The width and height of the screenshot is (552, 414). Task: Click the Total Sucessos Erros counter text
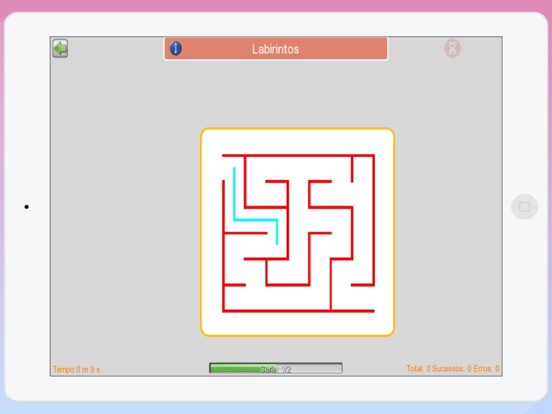tap(453, 369)
